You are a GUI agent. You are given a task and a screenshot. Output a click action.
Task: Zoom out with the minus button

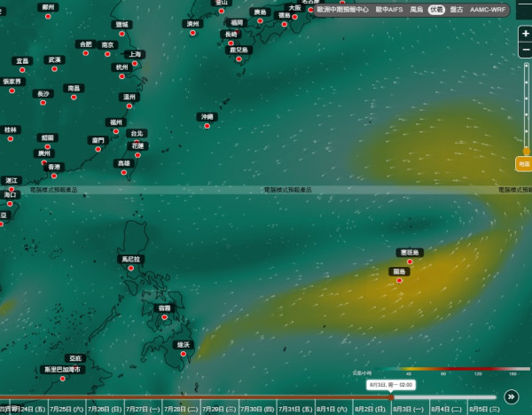pyautogui.click(x=526, y=50)
